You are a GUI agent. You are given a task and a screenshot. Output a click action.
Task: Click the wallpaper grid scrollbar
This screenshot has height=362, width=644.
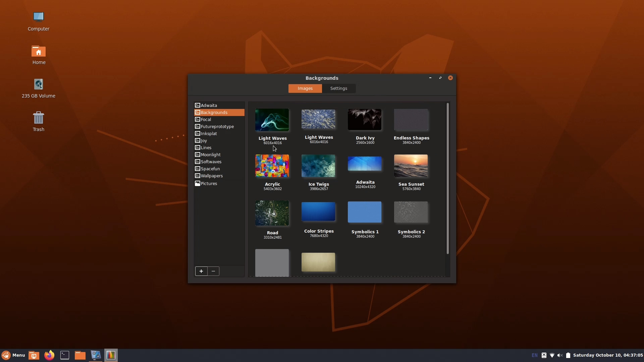(448, 178)
